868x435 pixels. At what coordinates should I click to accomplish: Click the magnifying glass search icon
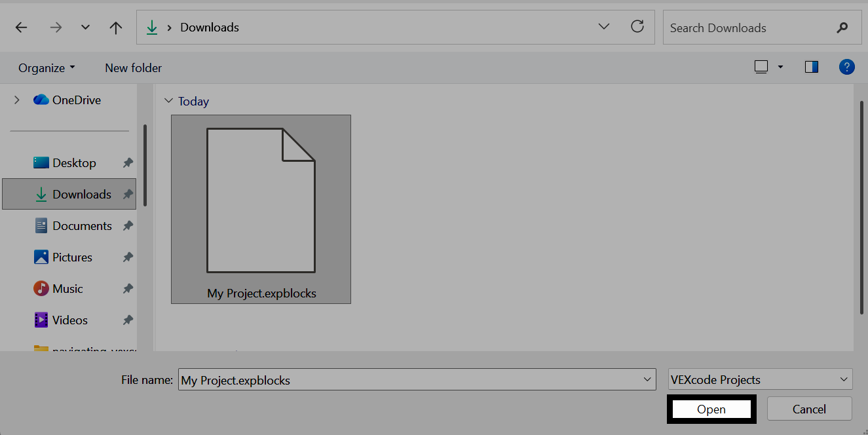tap(842, 28)
